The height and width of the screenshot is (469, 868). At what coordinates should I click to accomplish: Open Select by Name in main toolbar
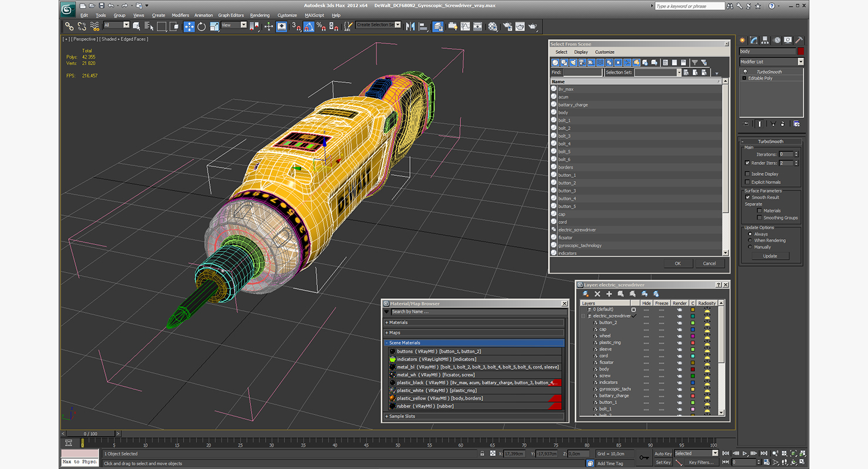pos(148,26)
